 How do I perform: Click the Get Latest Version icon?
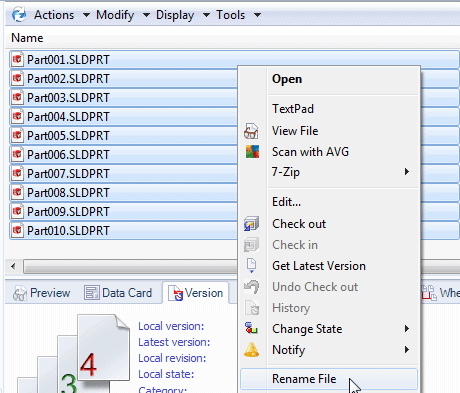pos(251,266)
